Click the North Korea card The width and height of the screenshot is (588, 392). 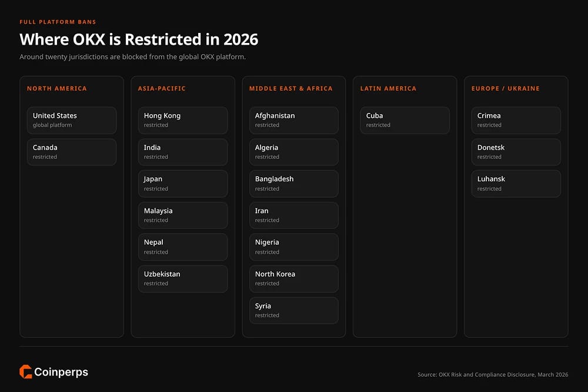pyautogui.click(x=294, y=279)
